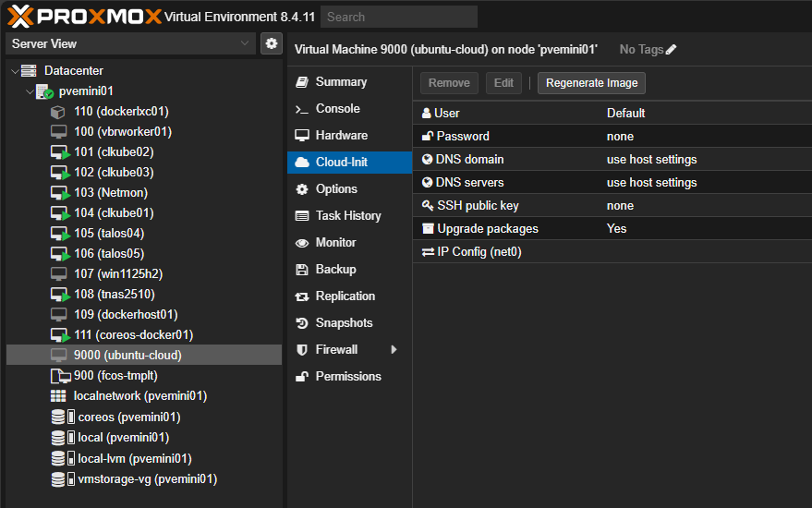Image resolution: width=812 pixels, height=508 pixels.
Task: Click the pvemini01 node server icon
Action: click(44, 91)
